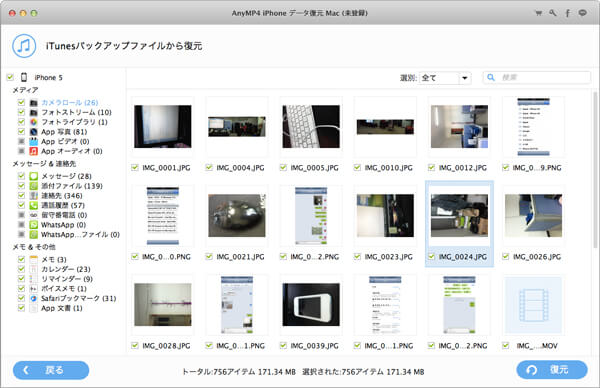Click the iPhone 5 device icon
The image size is (600, 388).
click(x=24, y=77)
